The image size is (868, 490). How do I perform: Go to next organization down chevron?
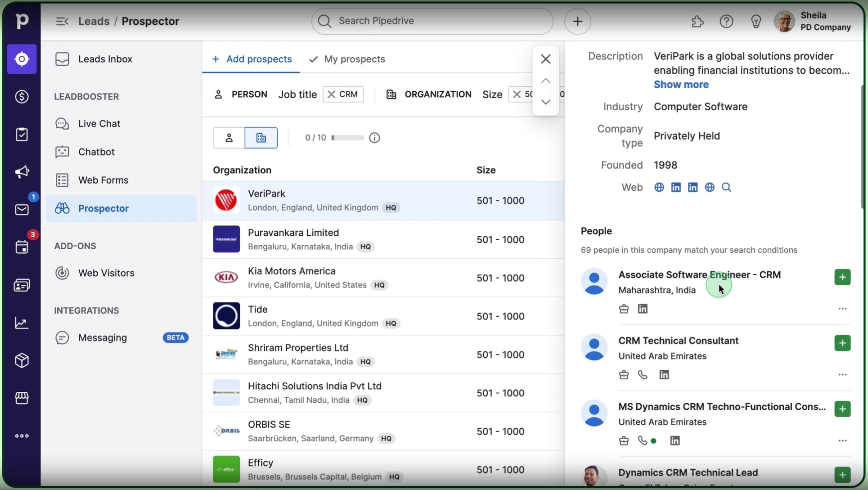tap(546, 102)
